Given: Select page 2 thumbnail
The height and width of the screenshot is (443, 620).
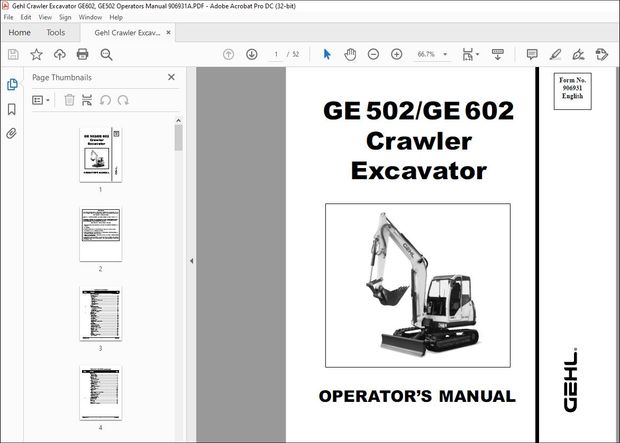Looking at the screenshot, I should point(100,234).
